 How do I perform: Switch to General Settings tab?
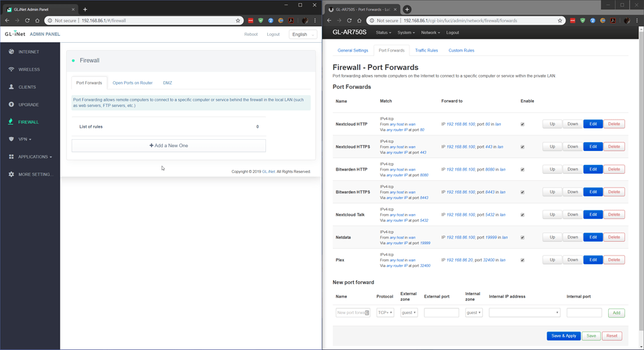click(353, 50)
